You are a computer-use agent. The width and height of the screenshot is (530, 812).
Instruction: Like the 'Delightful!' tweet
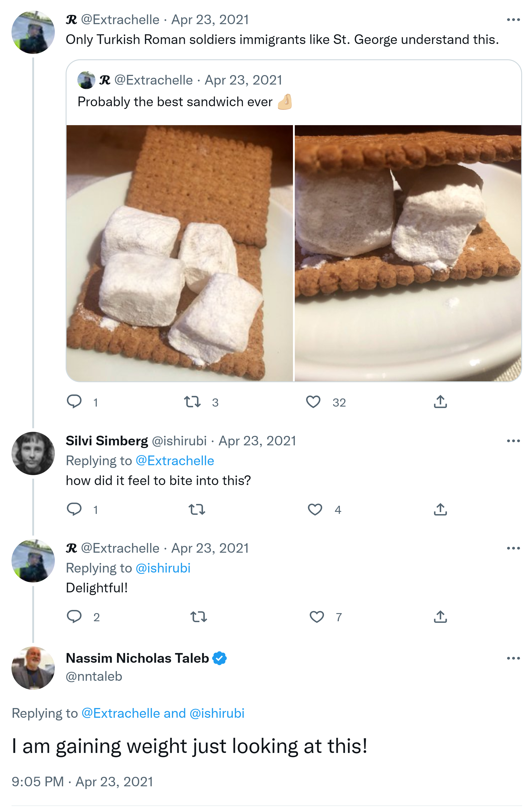coord(316,616)
